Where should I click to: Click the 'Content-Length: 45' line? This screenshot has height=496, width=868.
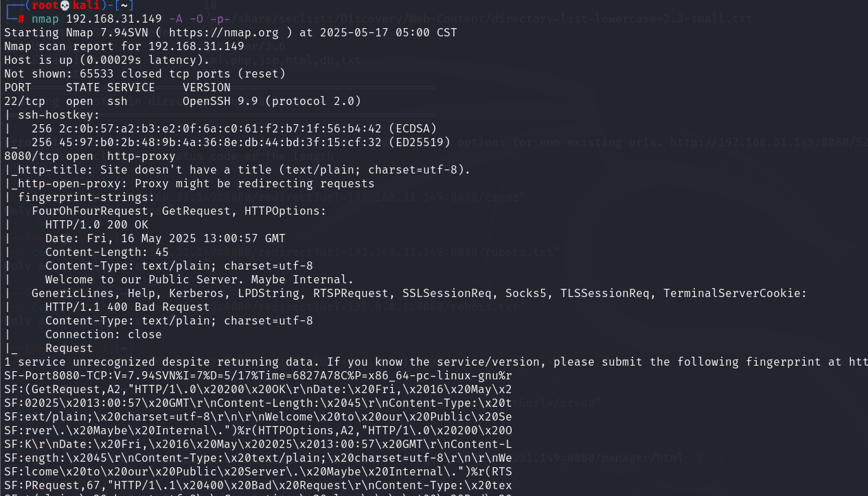[x=107, y=252]
